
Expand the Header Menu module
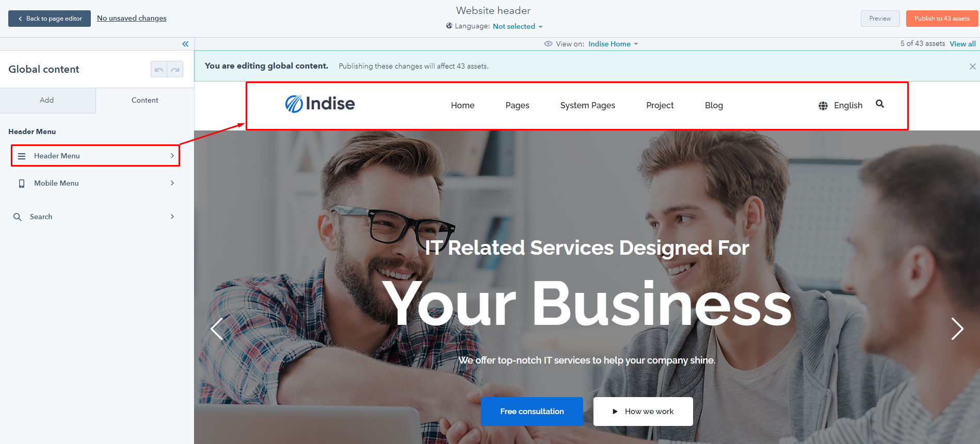coord(95,156)
